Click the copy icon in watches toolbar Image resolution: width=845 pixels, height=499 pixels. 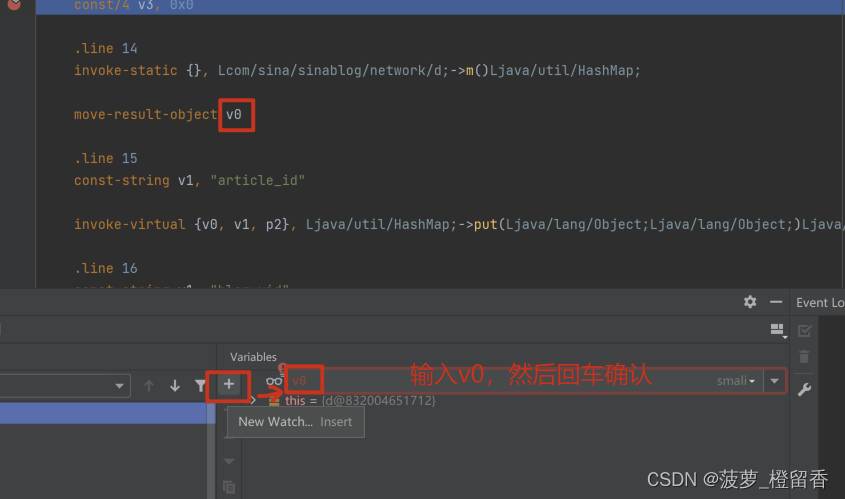click(229, 487)
